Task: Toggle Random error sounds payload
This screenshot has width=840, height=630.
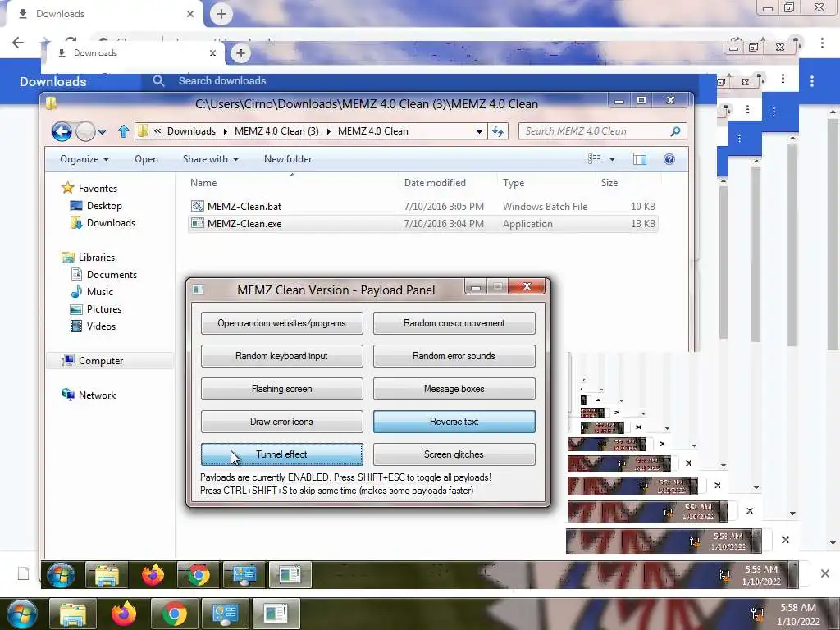Action: 454,356
